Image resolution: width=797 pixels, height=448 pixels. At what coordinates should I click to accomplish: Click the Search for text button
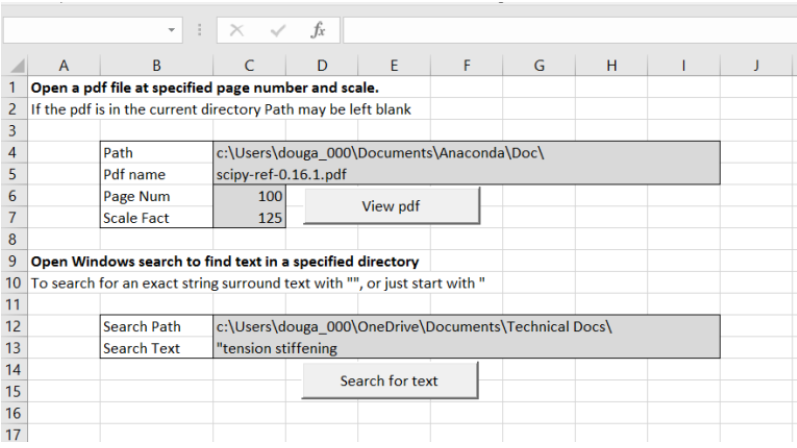coord(389,380)
